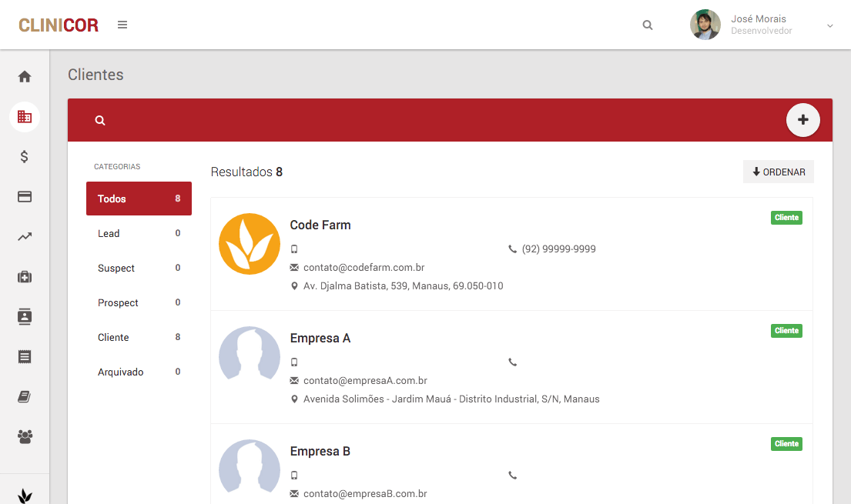Open the receipt list icon
851x504 pixels.
point(25,356)
